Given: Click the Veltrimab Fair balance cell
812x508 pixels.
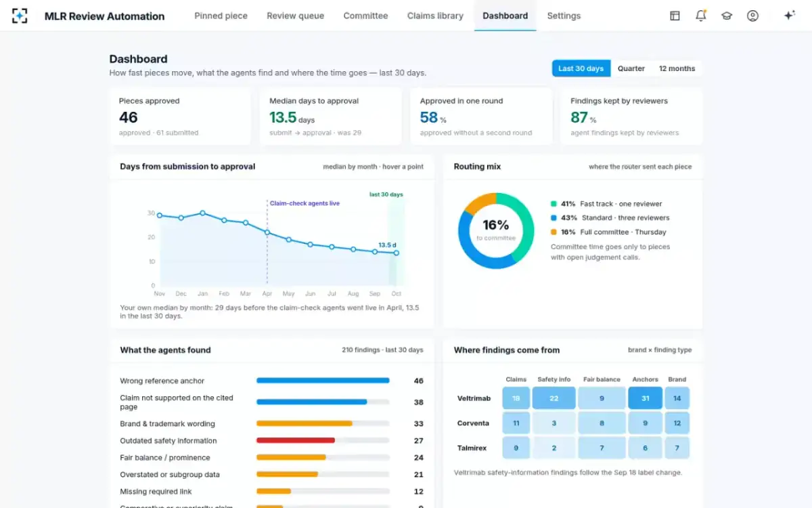Looking at the screenshot, I should [602, 398].
